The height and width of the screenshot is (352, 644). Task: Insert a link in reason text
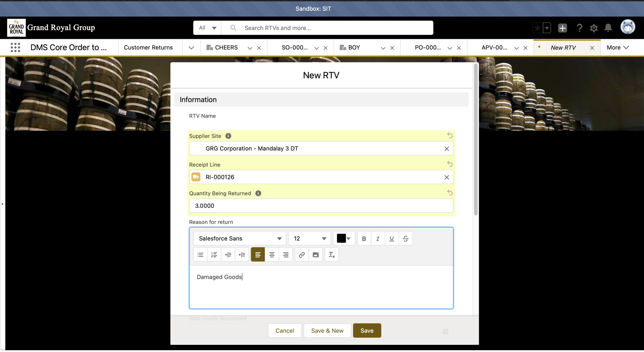click(x=302, y=255)
